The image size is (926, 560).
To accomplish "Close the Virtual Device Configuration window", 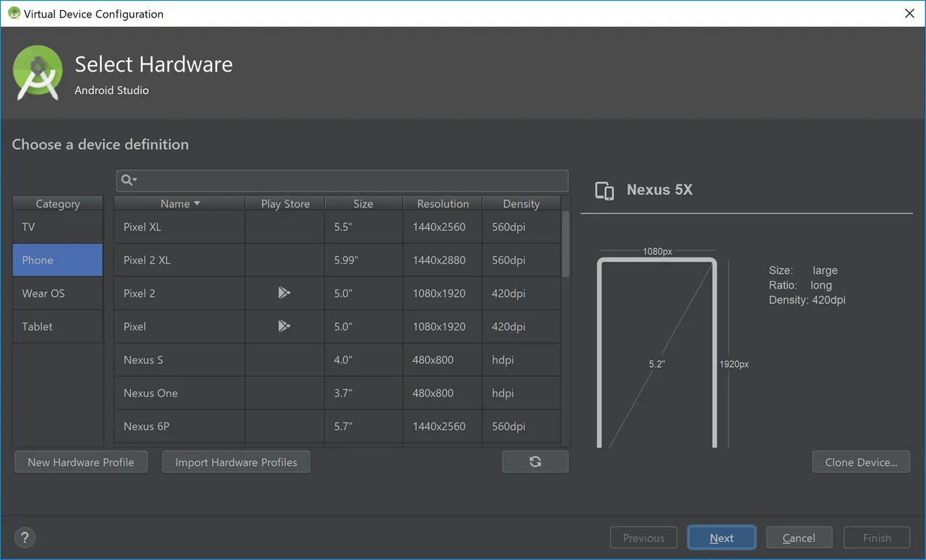I will pos(909,13).
